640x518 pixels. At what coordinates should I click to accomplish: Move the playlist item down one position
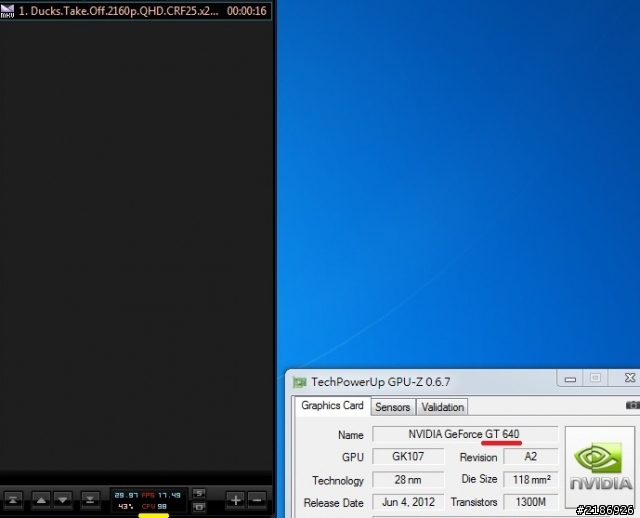63,500
